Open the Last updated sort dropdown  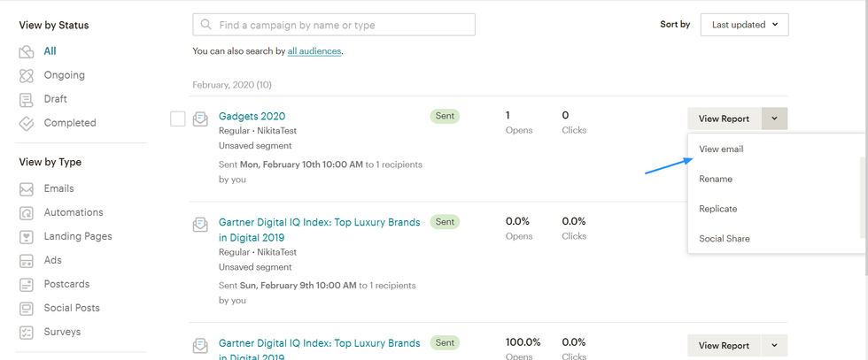(744, 25)
